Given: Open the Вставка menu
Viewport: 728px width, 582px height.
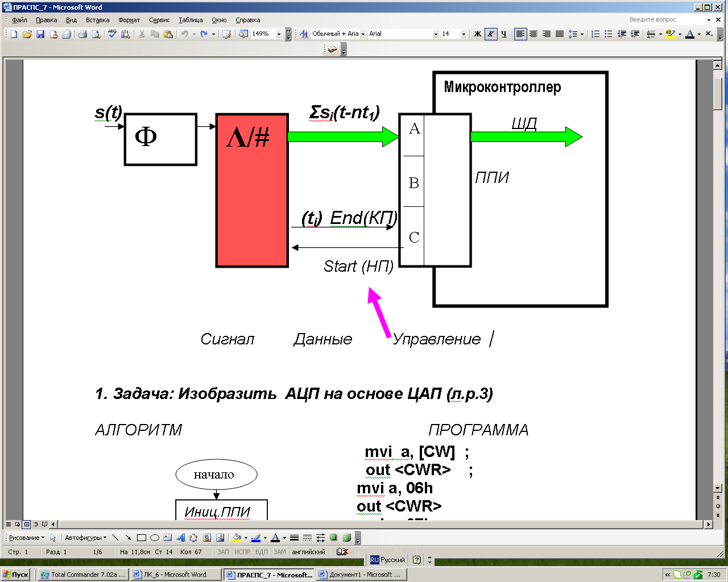Looking at the screenshot, I should pyautogui.click(x=97, y=20).
